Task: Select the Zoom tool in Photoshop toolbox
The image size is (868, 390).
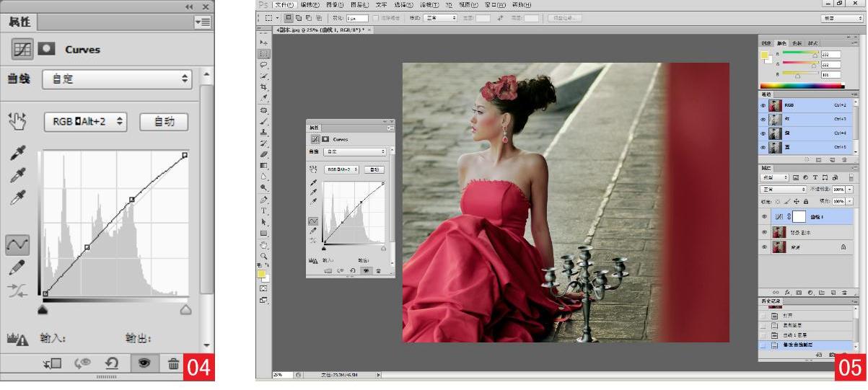Action: click(264, 255)
